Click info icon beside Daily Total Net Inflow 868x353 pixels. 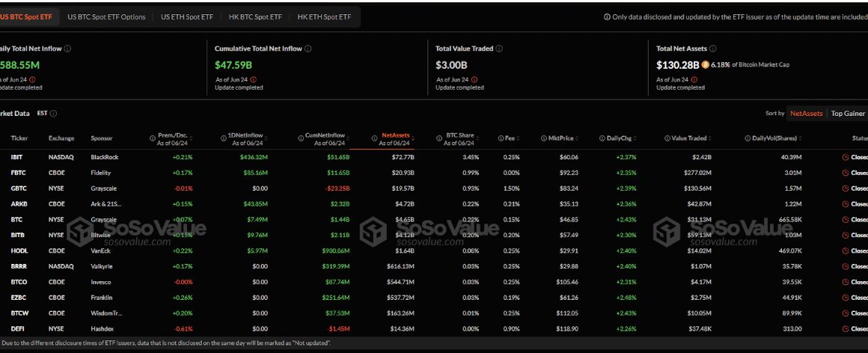point(67,49)
